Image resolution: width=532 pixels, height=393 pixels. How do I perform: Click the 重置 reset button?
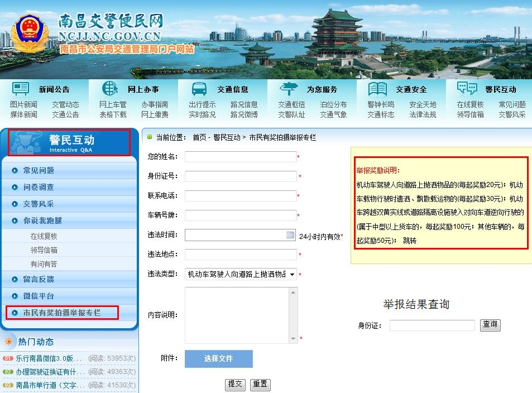point(260,385)
